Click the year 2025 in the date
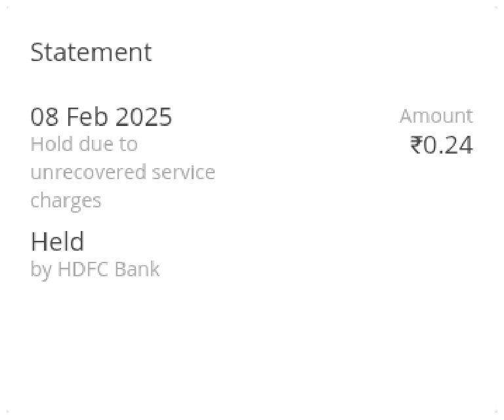The image size is (504, 420). tap(144, 117)
